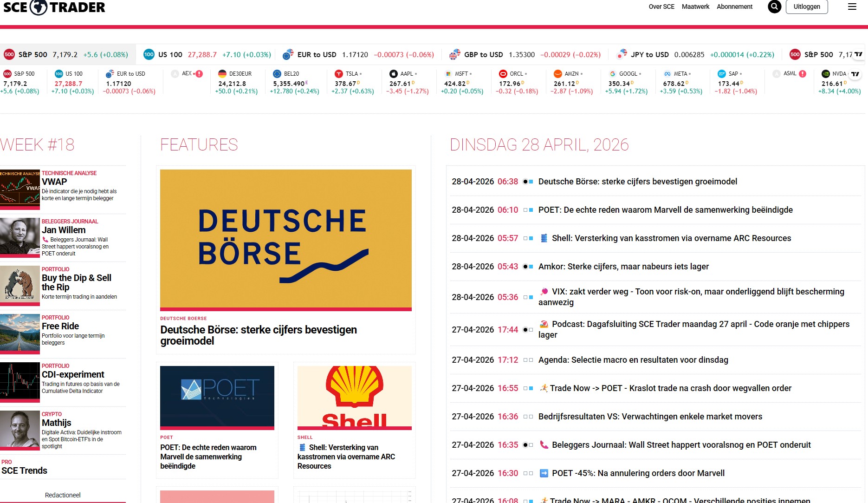868x503 pixels.
Task: Open Buy the Dip & Sell the Rip portfolio
Action: pos(77,282)
